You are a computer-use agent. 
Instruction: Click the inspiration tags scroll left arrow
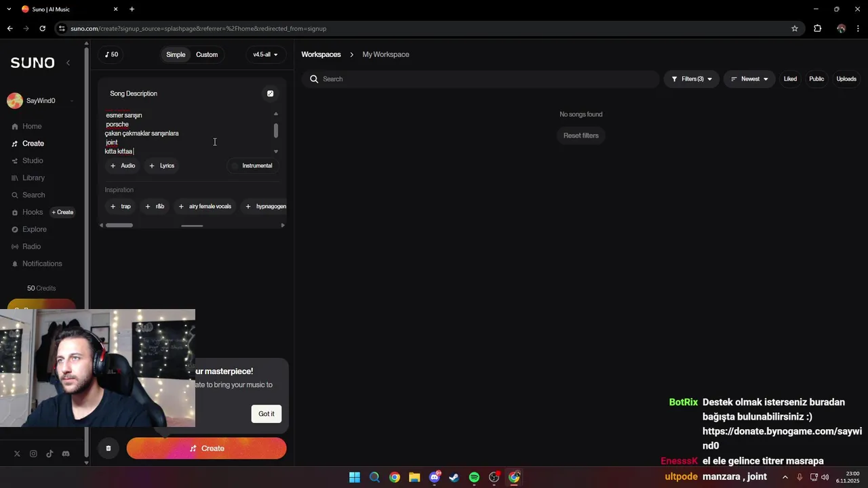pyautogui.click(x=102, y=225)
